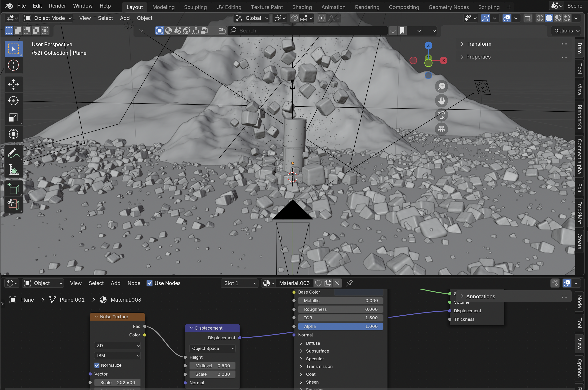
Task: Click the zoom magnifier viewport icon
Action: pos(441,86)
